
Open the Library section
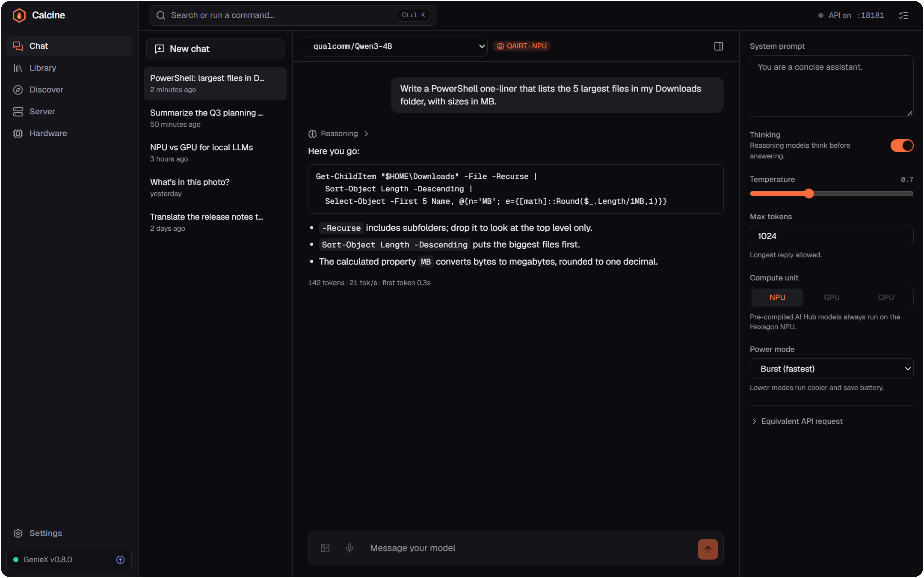pos(69,68)
